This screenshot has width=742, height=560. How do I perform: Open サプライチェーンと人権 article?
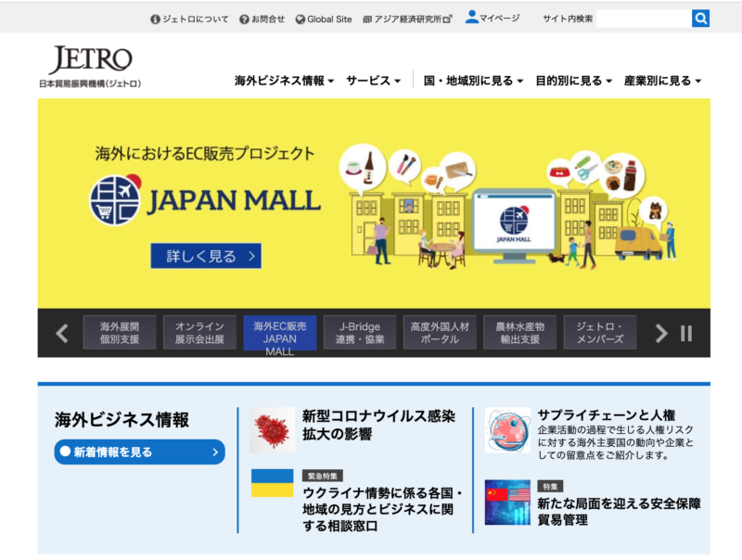click(607, 415)
